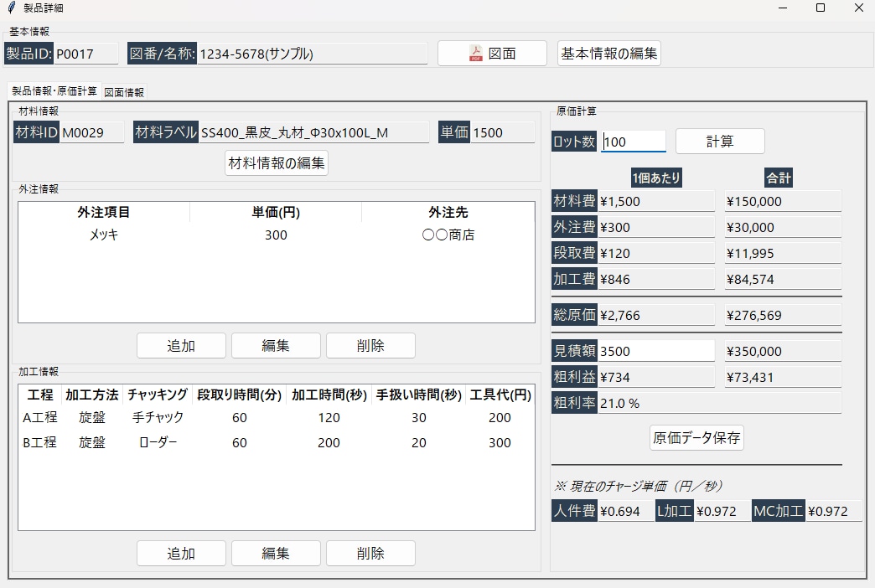This screenshot has height=588, width=875.
Task: Click the 手チャック cell in A工程 row
Action: click(x=158, y=417)
